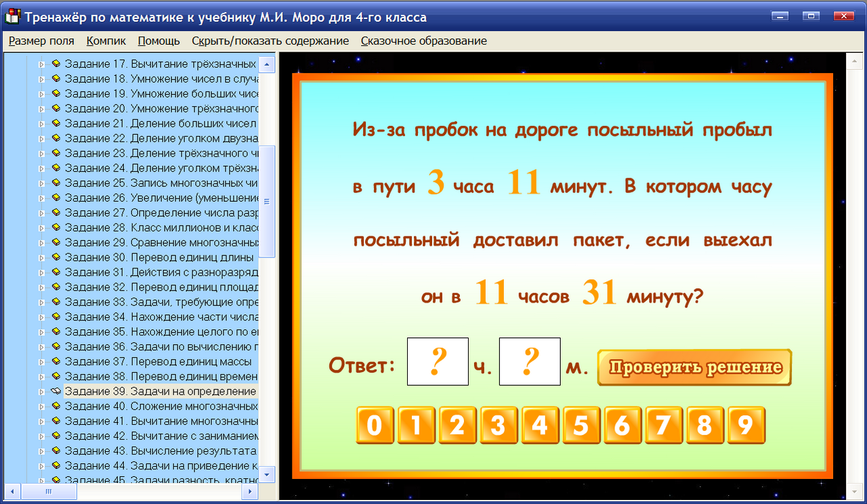Open the Помощь menu
The width and height of the screenshot is (867, 504).
pos(158,41)
